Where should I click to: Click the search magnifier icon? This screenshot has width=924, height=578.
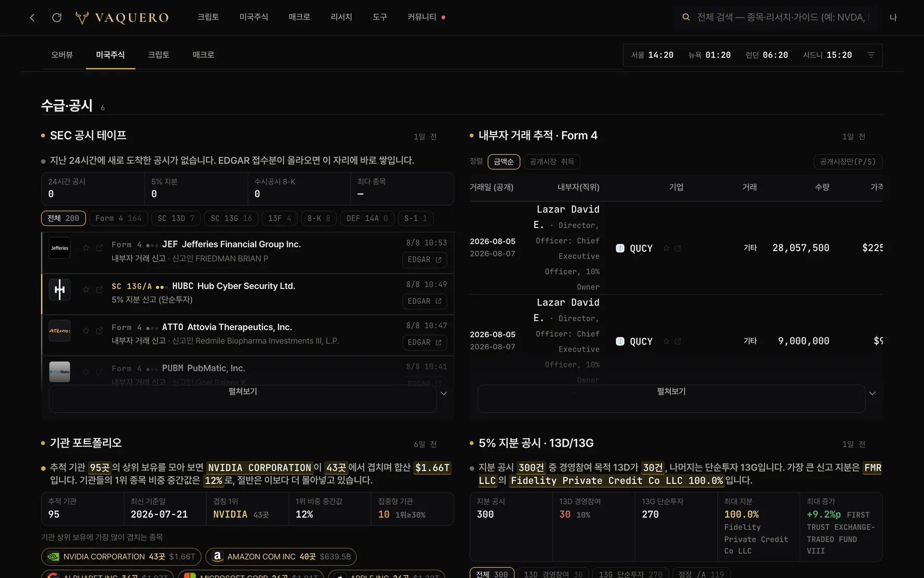click(x=686, y=17)
